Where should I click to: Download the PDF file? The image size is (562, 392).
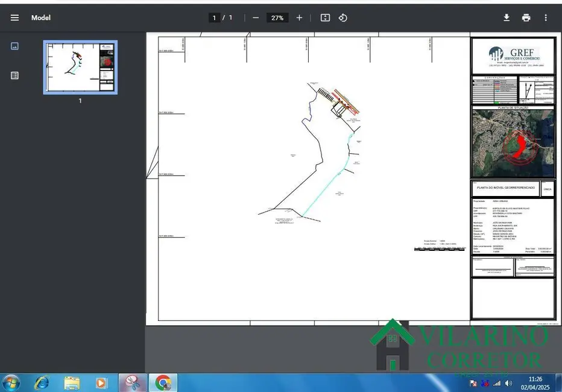(507, 17)
